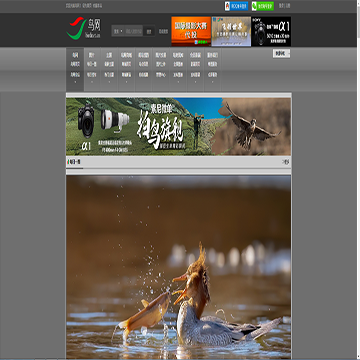Focus the search keyword input box
360x360 pixels.
pos(134,31)
